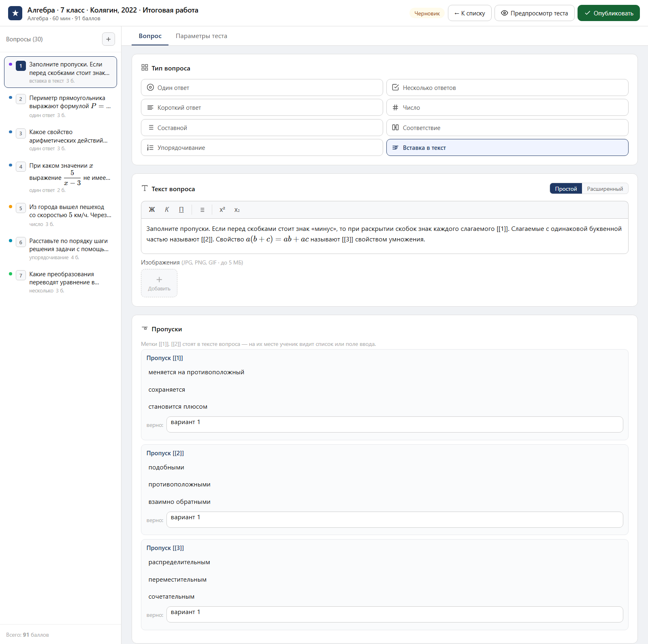Apply italic К formatting
Screen dimensions: 648x644
pyautogui.click(x=167, y=210)
